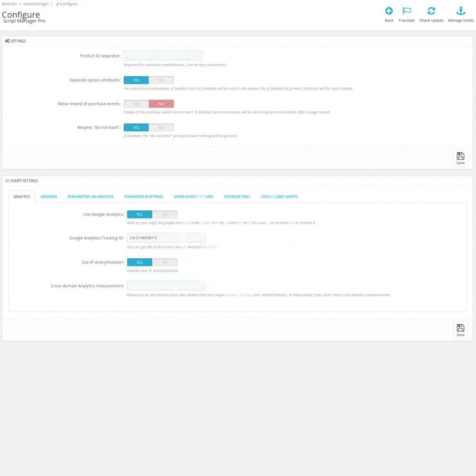The height and width of the screenshot is (476, 476).
Task: Switch to the Adwords tab
Action: [49, 197]
